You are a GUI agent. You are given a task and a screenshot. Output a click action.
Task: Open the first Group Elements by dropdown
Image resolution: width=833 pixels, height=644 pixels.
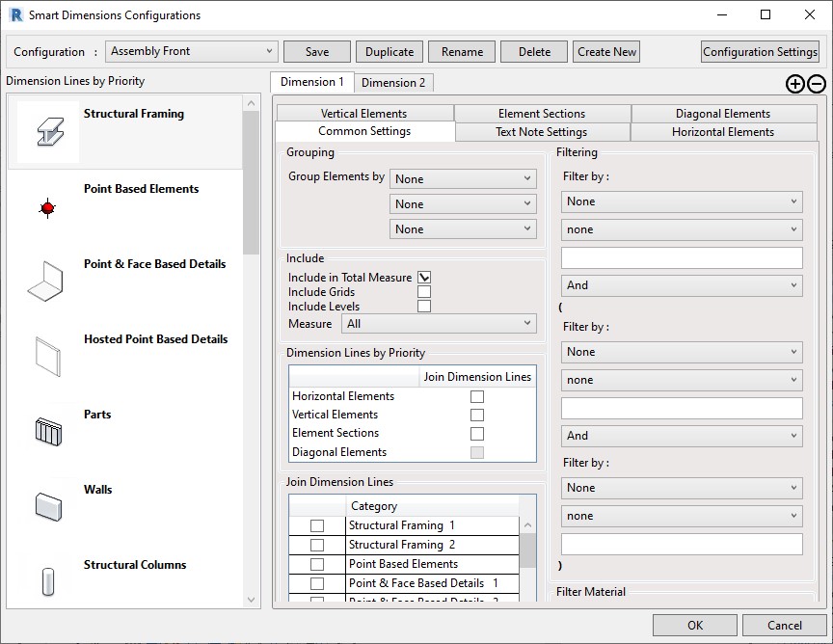pyautogui.click(x=463, y=179)
